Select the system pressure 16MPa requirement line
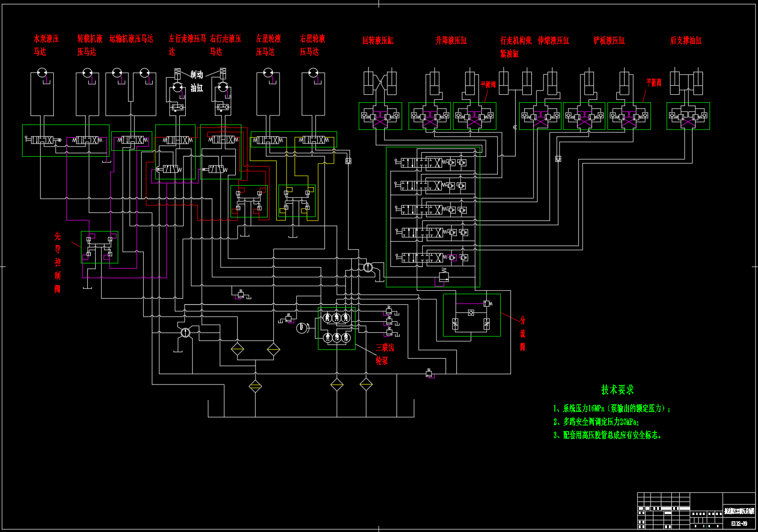The width and height of the screenshot is (758, 532). [611, 409]
